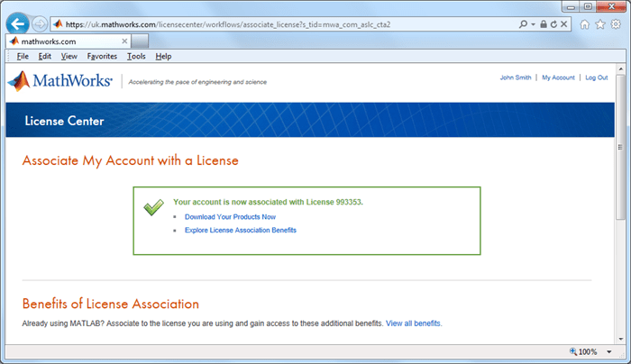Click the security padlock icon

(x=544, y=24)
